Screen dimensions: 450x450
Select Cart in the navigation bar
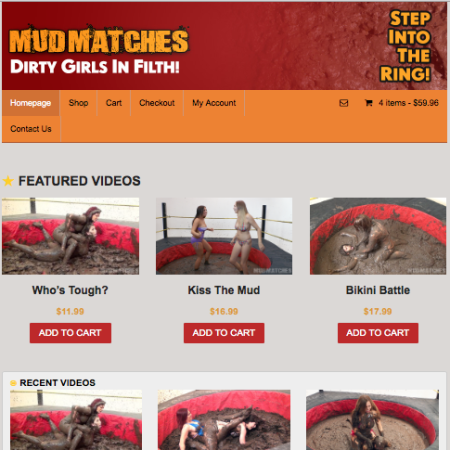(114, 103)
